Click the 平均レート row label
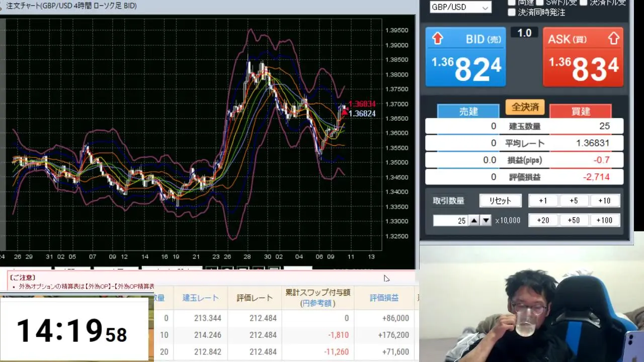Viewport: 644px width, 362px height. (525, 143)
